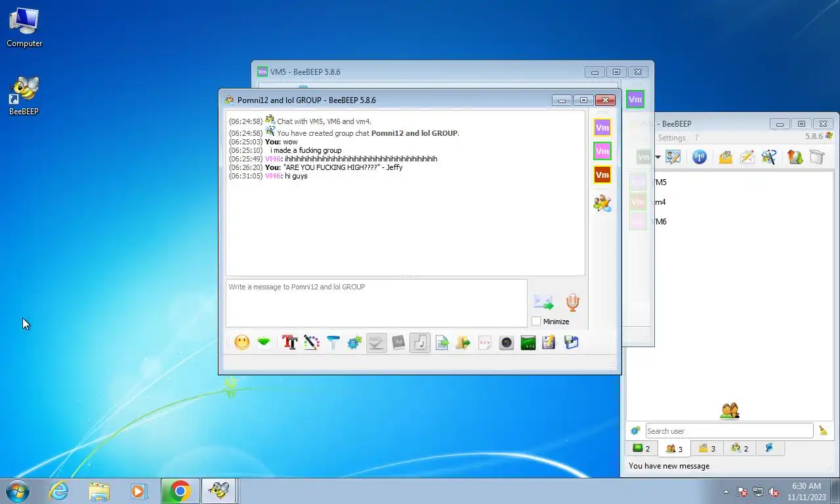Show hidden tray icons arrow
Viewport: 840px width, 504px height.
pos(726,492)
